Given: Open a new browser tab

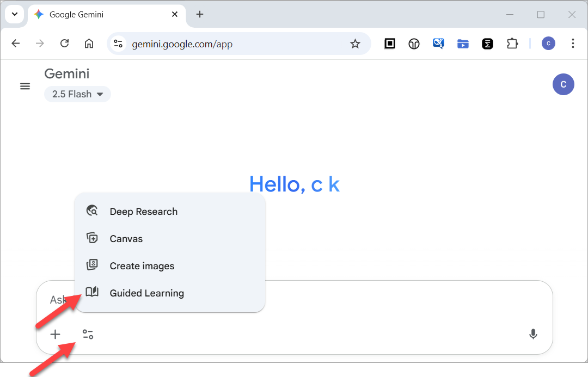Looking at the screenshot, I should pyautogui.click(x=200, y=14).
